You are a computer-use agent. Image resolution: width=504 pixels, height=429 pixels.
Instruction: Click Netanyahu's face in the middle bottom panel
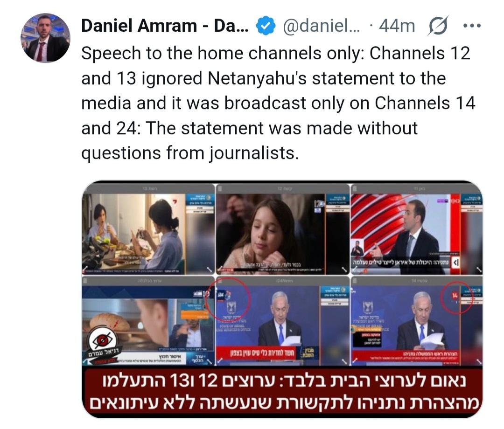click(280, 306)
